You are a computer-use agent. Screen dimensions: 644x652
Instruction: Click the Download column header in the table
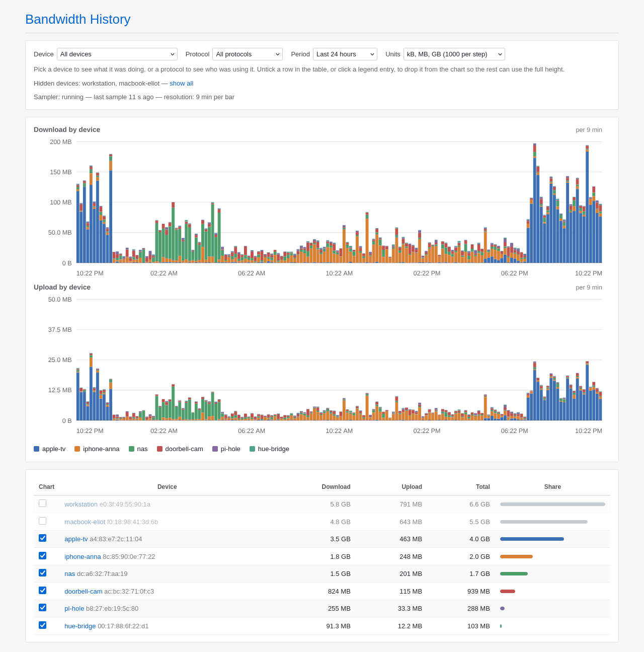(x=336, y=487)
